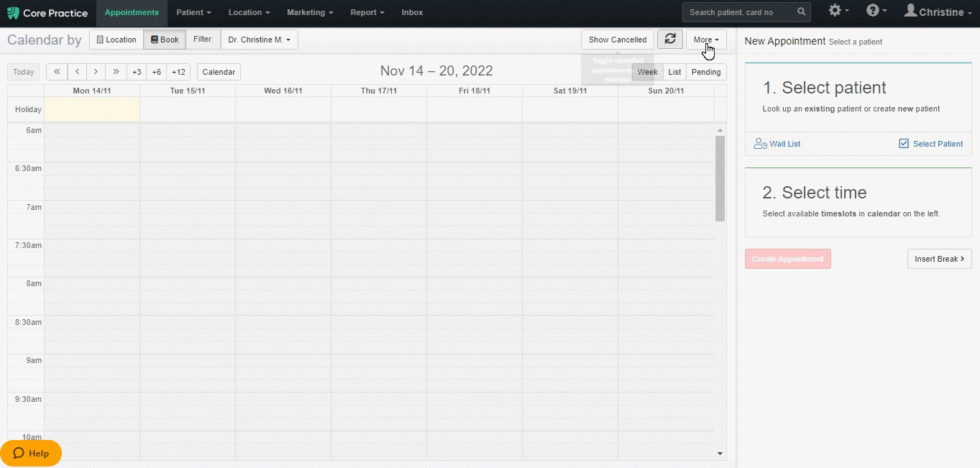Click the refresh calendar icon button

click(x=669, y=40)
